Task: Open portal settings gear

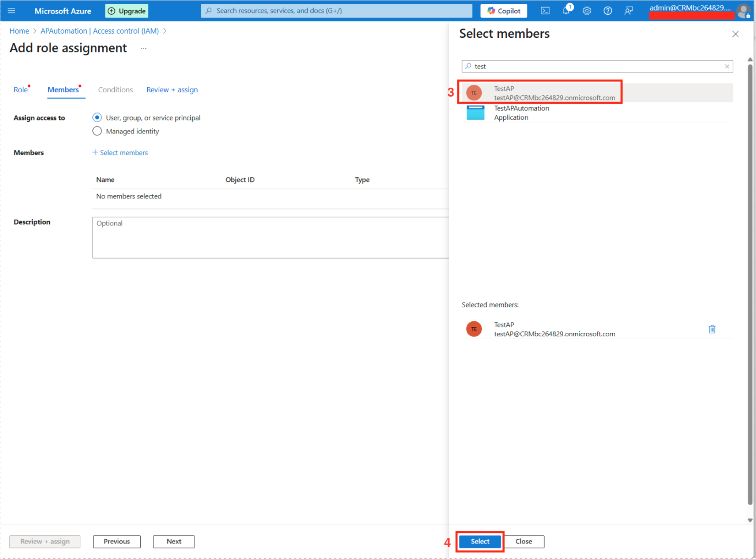Action: point(587,11)
